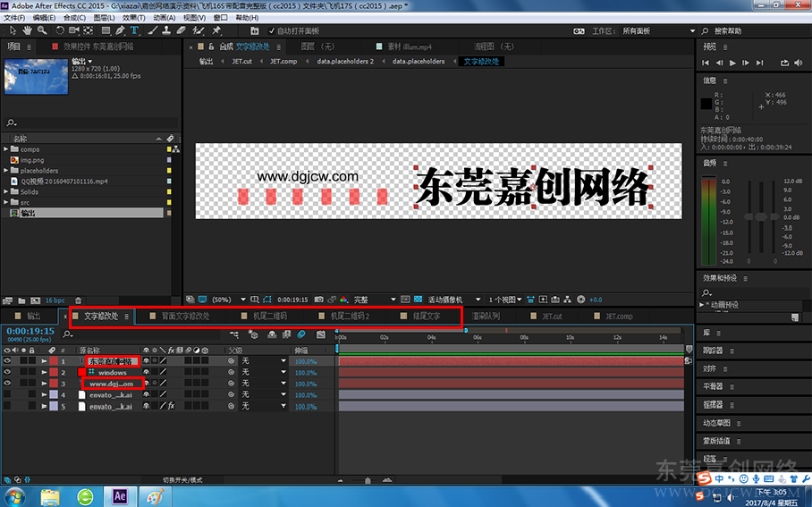The height and width of the screenshot is (507, 812).
Task: Open the Composition menu 合成(C)
Action: click(x=74, y=18)
